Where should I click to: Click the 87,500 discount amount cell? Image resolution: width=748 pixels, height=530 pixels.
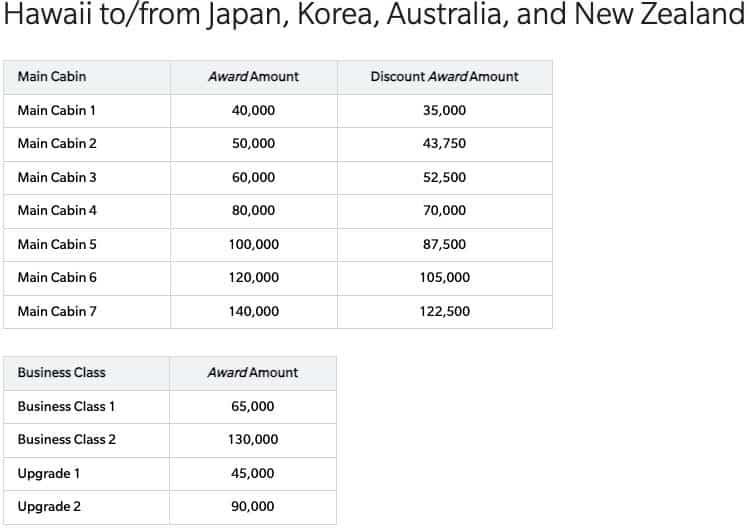pos(444,244)
